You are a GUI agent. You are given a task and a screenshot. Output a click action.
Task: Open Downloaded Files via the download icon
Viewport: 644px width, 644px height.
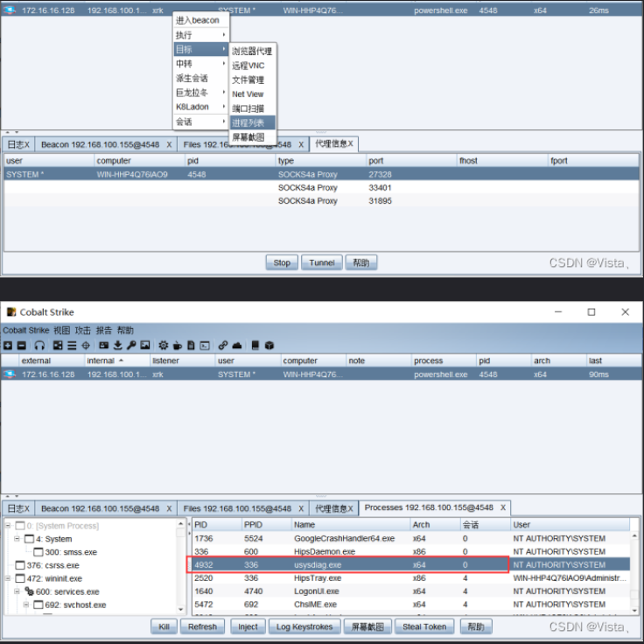tap(118, 346)
